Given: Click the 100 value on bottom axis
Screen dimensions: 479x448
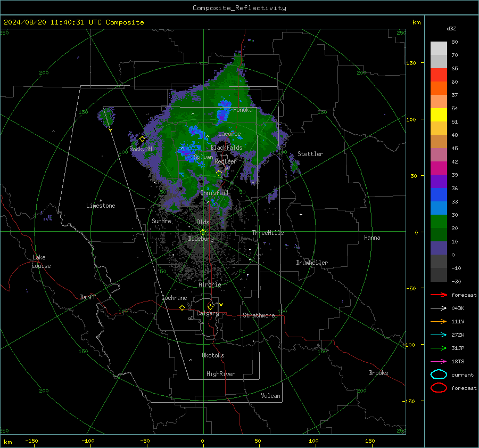Looking at the screenshot, I should pyautogui.click(x=313, y=441).
